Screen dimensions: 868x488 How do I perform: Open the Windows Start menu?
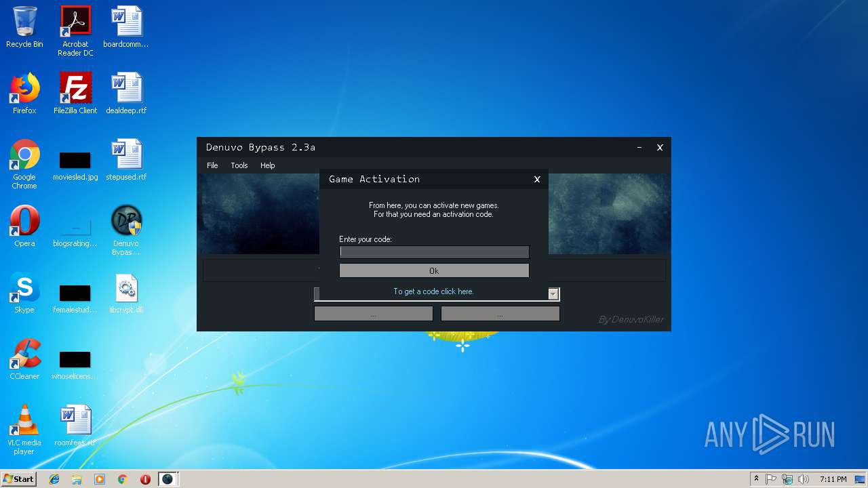point(18,479)
